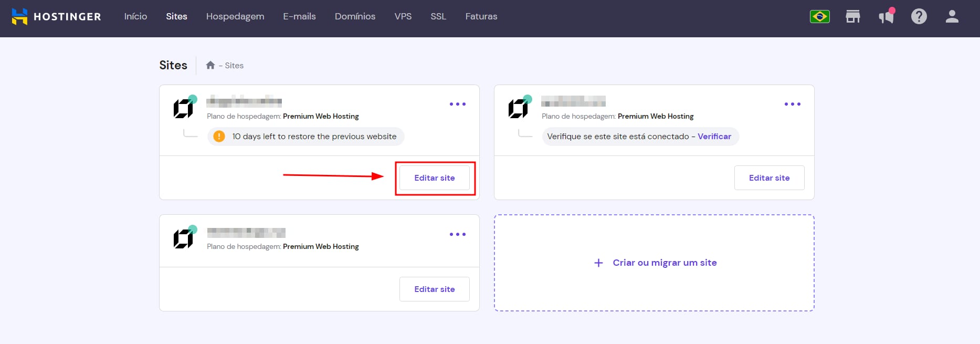Open the Faturas billing page
This screenshot has height=344, width=980.
coord(481,17)
